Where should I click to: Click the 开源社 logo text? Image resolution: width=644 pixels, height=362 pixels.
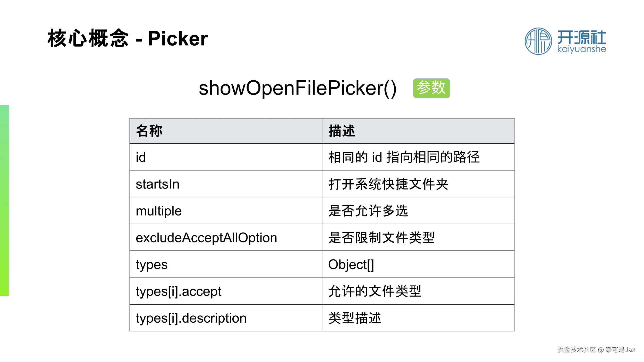582,37
